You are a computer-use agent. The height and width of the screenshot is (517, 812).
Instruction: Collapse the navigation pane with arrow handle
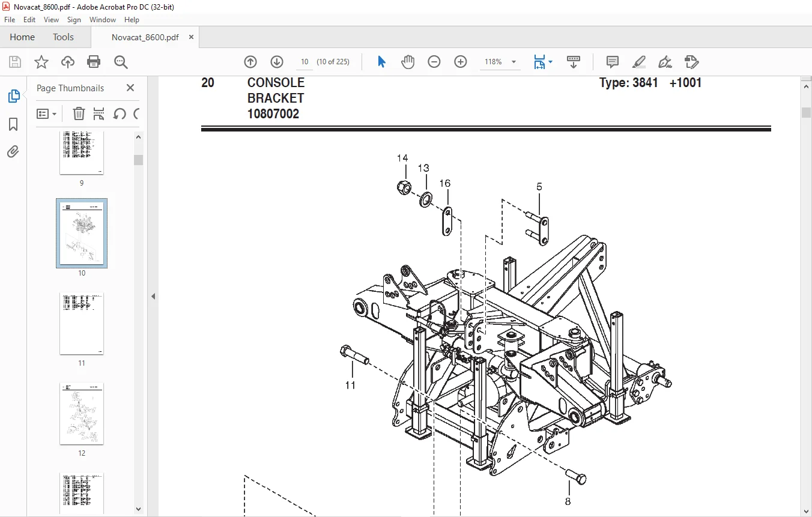pyautogui.click(x=153, y=296)
